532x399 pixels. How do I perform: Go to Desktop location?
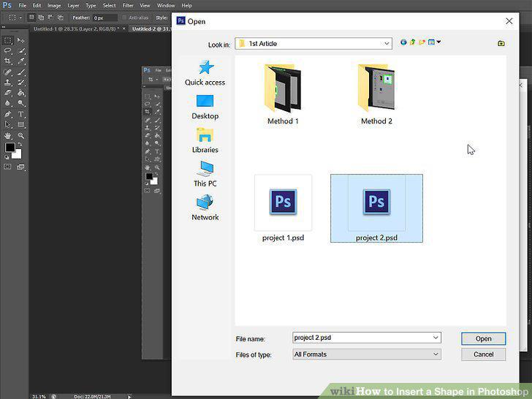(205, 107)
